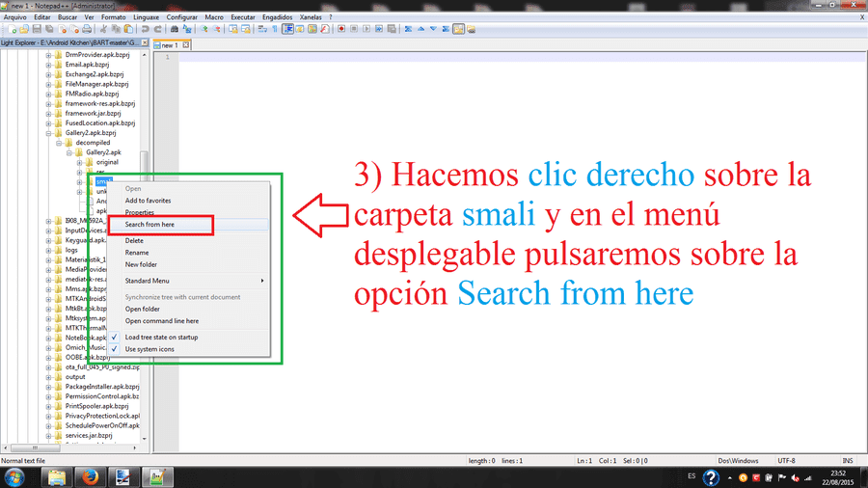Print the document using toolbar icon
The height and width of the screenshot is (488, 868).
point(87,29)
